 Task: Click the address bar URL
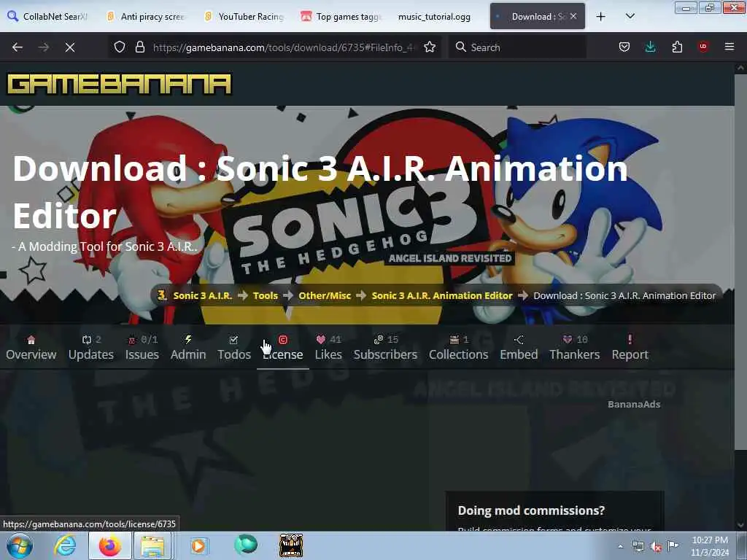click(284, 47)
